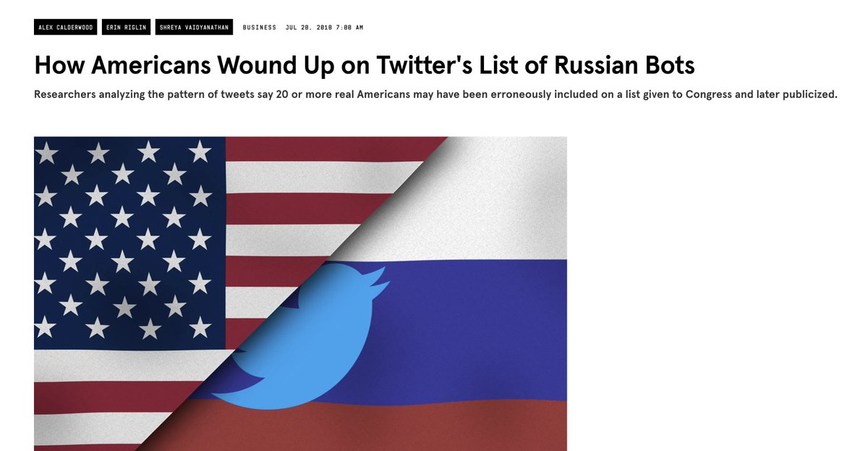Image resolution: width=868 pixels, height=451 pixels.
Task: Open Alex Calderwood's author page
Action: pyautogui.click(x=65, y=28)
